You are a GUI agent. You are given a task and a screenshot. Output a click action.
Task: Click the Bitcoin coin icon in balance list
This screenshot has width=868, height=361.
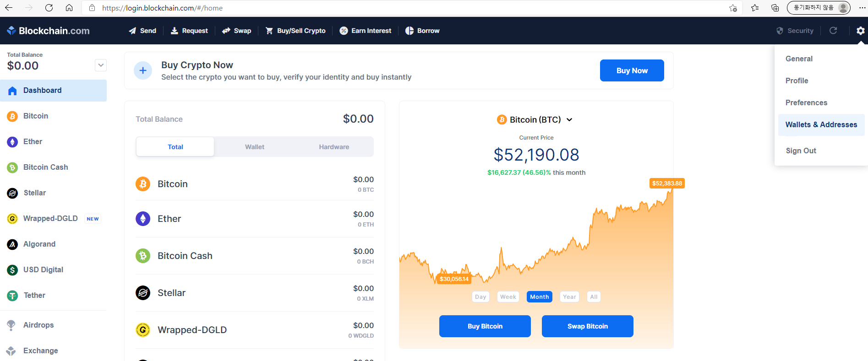(143, 184)
